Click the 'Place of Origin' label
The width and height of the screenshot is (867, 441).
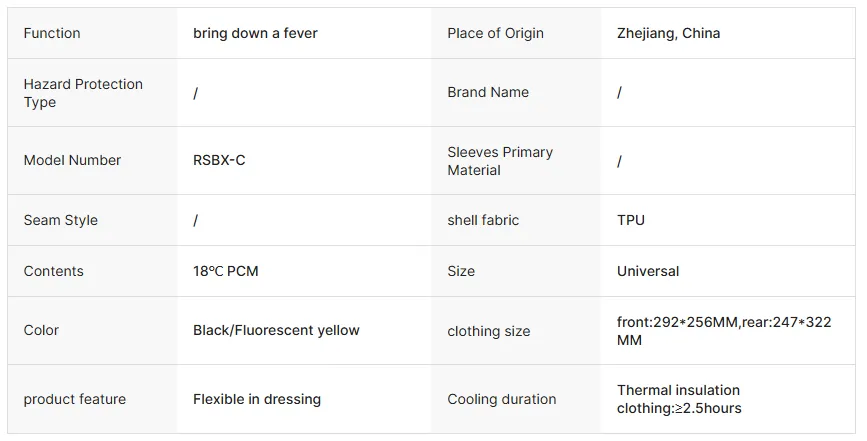pyautogui.click(x=495, y=33)
